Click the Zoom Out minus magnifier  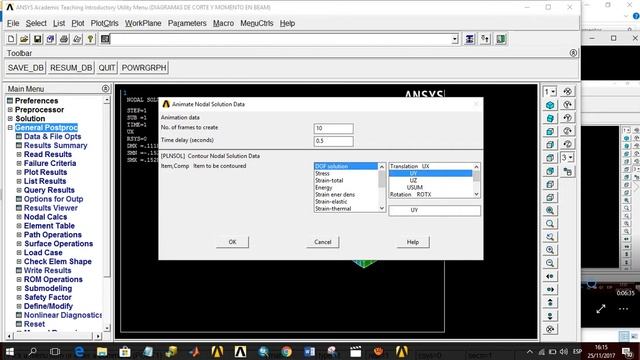coord(550,263)
